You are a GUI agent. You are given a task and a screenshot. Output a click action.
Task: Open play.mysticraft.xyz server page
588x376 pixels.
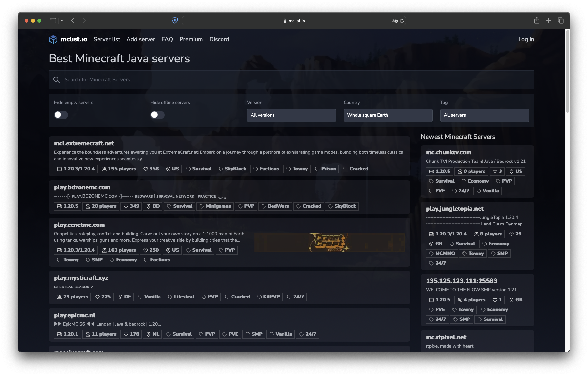click(x=81, y=278)
